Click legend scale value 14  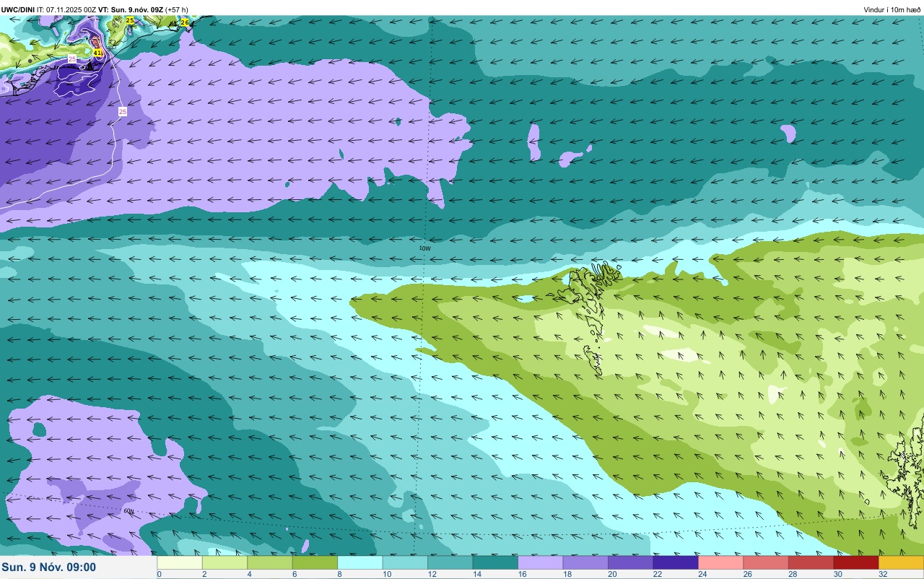tap(476, 574)
